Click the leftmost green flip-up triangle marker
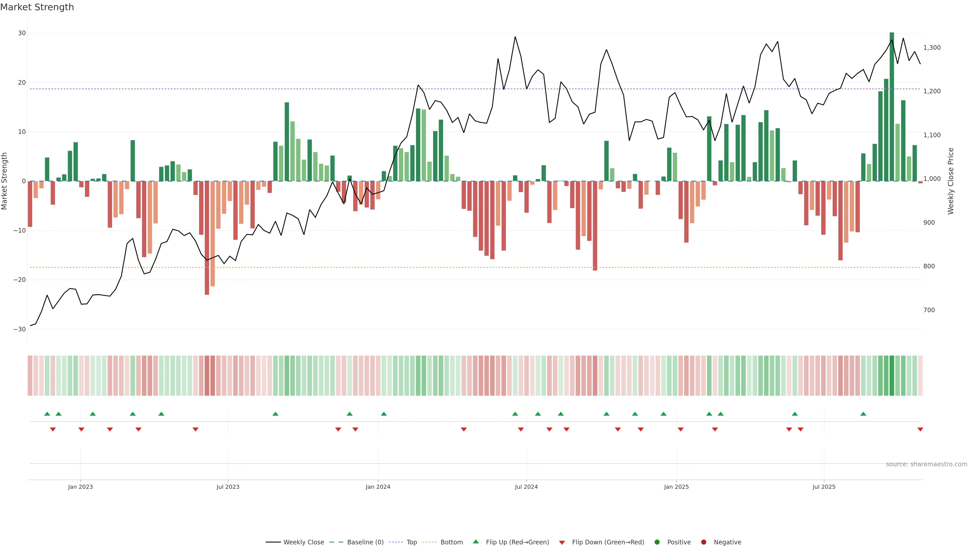Screen dimensions: 980x551 pyautogui.click(x=47, y=414)
